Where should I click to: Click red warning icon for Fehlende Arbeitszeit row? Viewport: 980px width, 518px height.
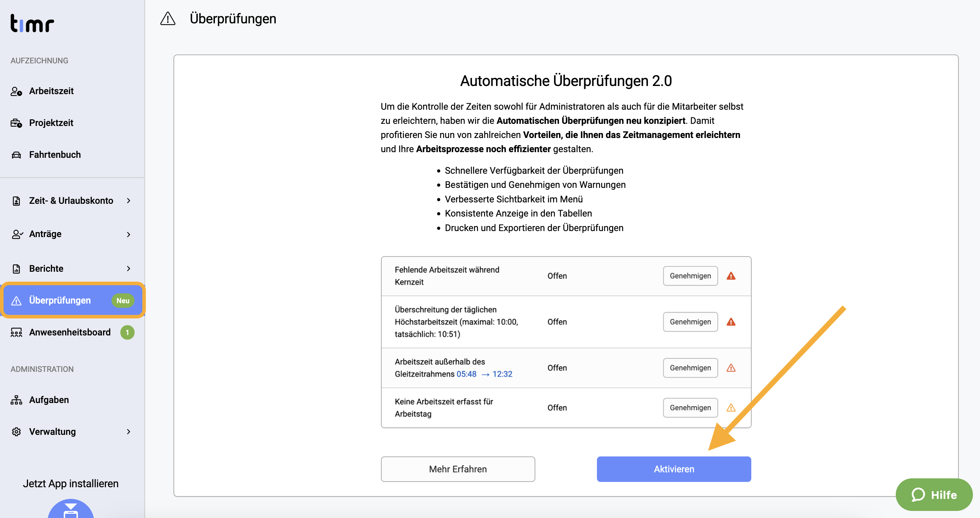coord(731,276)
